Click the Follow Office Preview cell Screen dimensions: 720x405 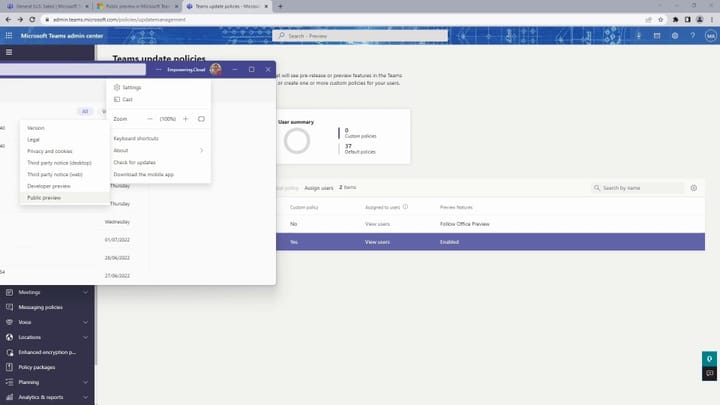[464, 224]
